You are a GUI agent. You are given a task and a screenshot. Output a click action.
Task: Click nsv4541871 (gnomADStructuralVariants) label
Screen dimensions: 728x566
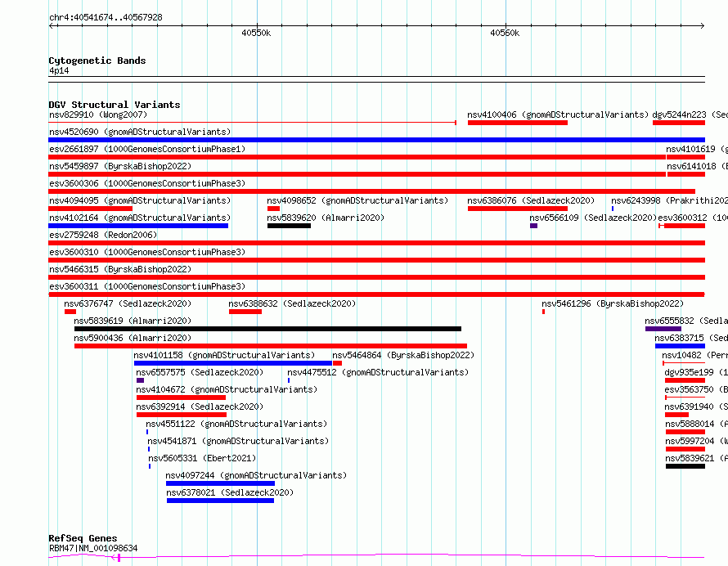point(238,441)
